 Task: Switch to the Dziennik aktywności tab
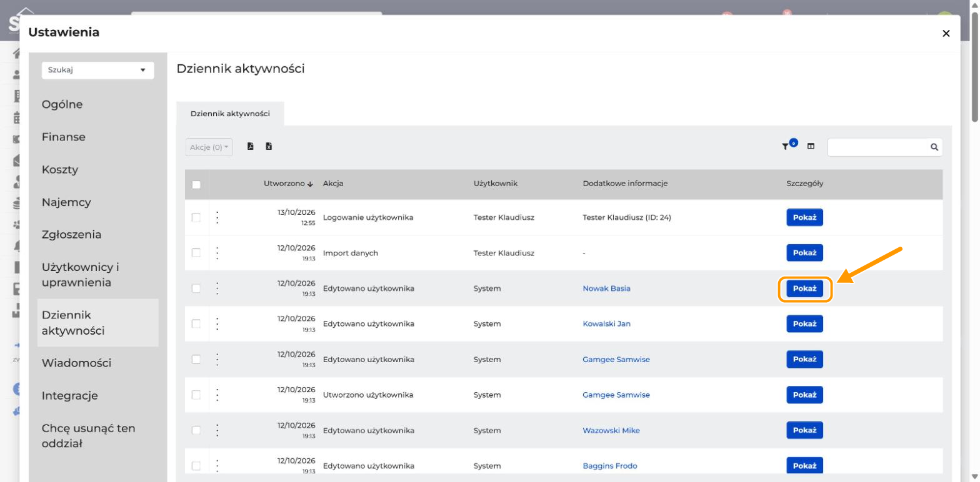(x=230, y=114)
